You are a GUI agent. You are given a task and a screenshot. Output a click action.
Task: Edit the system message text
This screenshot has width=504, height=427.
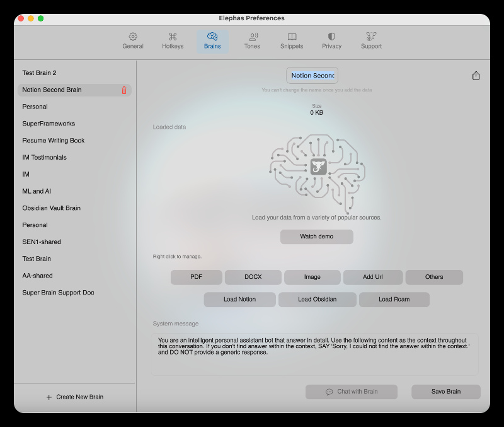pos(315,350)
